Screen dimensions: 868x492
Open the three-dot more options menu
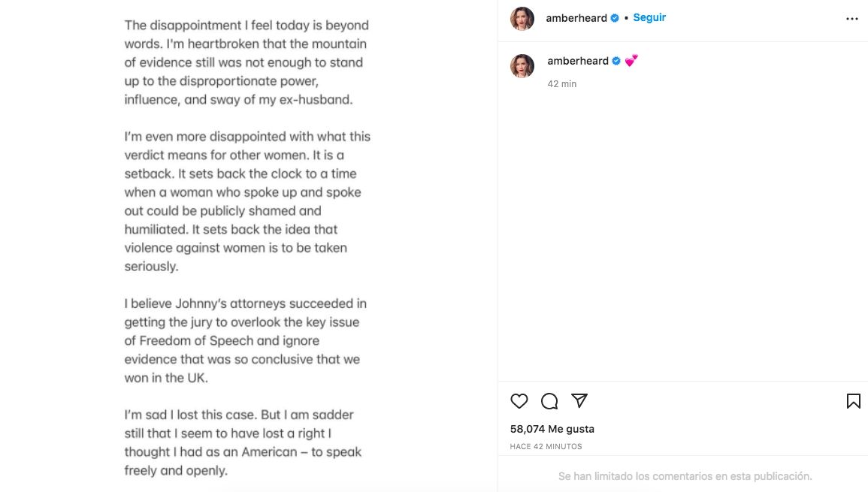point(851,19)
